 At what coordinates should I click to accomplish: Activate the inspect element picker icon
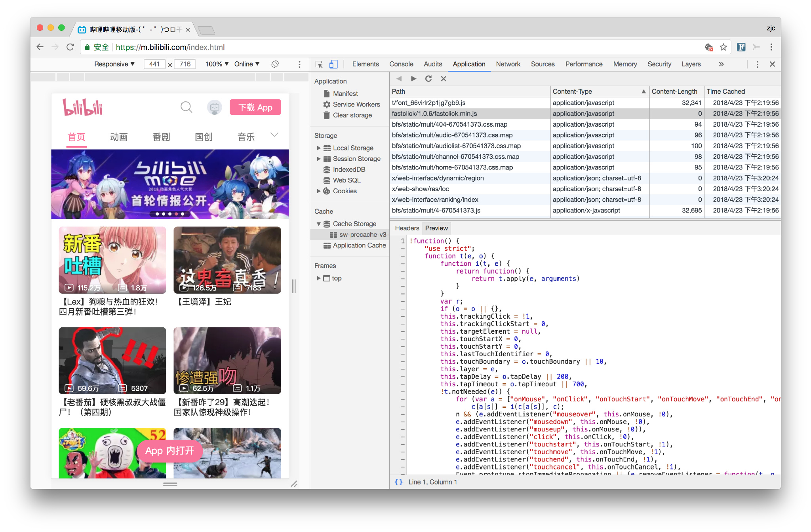point(319,64)
